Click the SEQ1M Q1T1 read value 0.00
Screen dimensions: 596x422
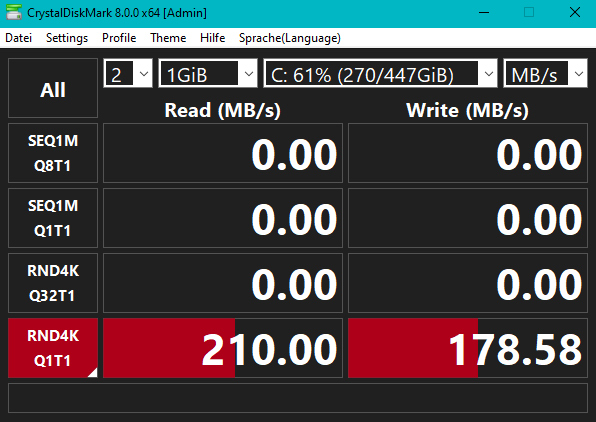tap(223, 218)
